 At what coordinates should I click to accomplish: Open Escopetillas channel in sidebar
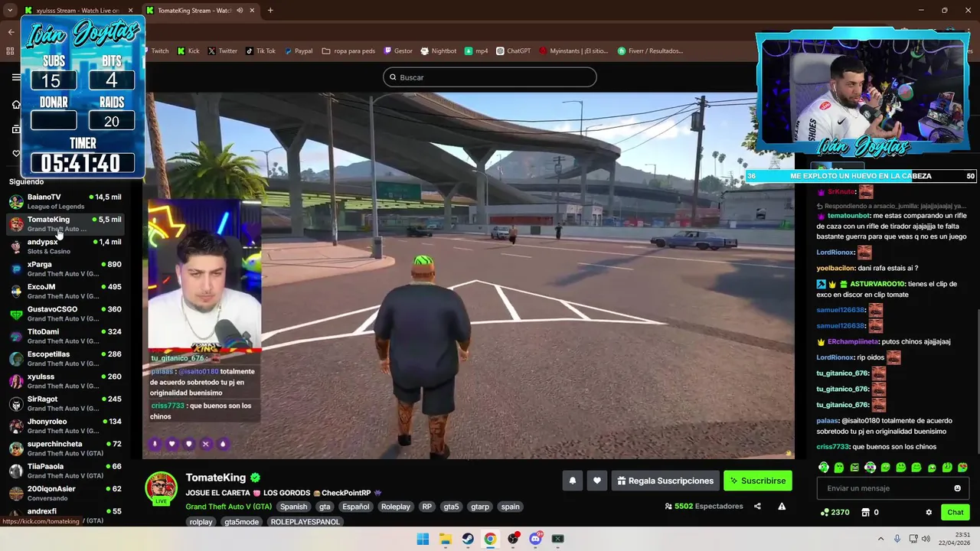click(x=65, y=358)
